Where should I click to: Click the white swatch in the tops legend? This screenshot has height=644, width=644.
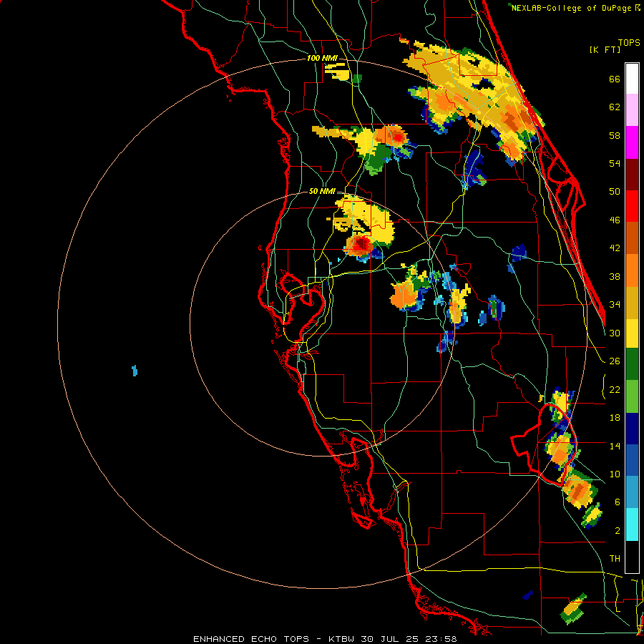pyautogui.click(x=632, y=79)
